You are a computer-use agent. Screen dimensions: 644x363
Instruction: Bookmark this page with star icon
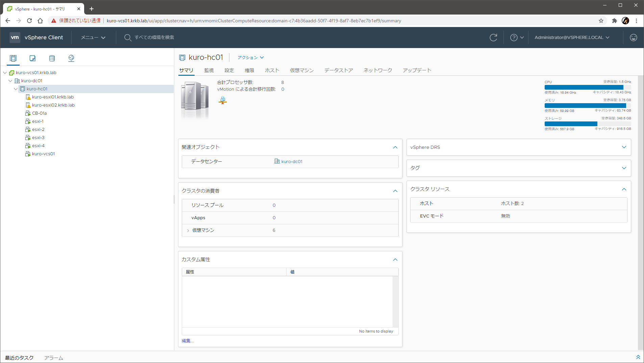click(601, 21)
